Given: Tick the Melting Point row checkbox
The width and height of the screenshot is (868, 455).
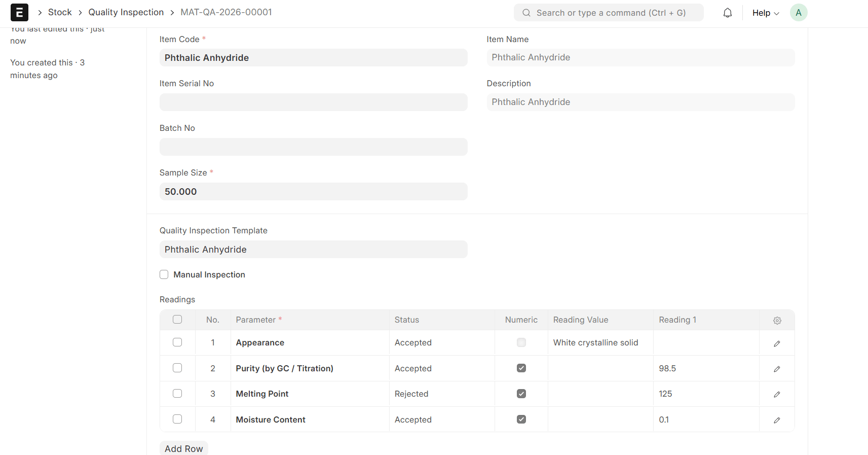Looking at the screenshot, I should click(177, 394).
